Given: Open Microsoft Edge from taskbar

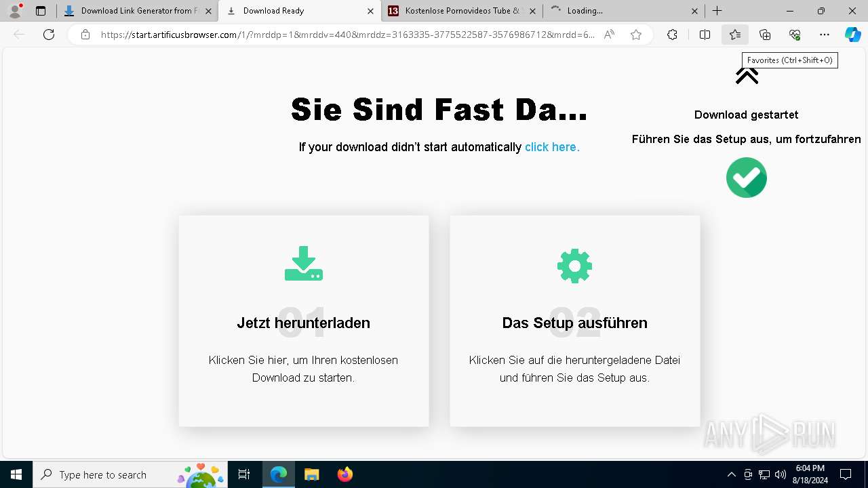Looking at the screenshot, I should [x=279, y=474].
